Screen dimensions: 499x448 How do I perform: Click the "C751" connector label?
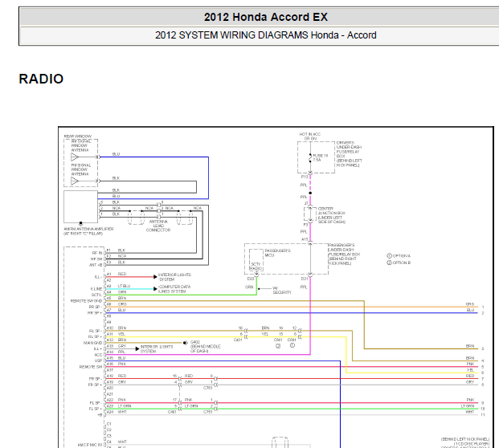(x=207, y=412)
